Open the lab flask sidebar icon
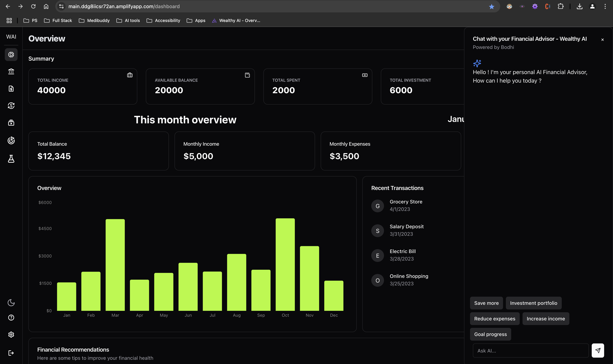Image resolution: width=613 pixels, height=364 pixels. tap(11, 159)
